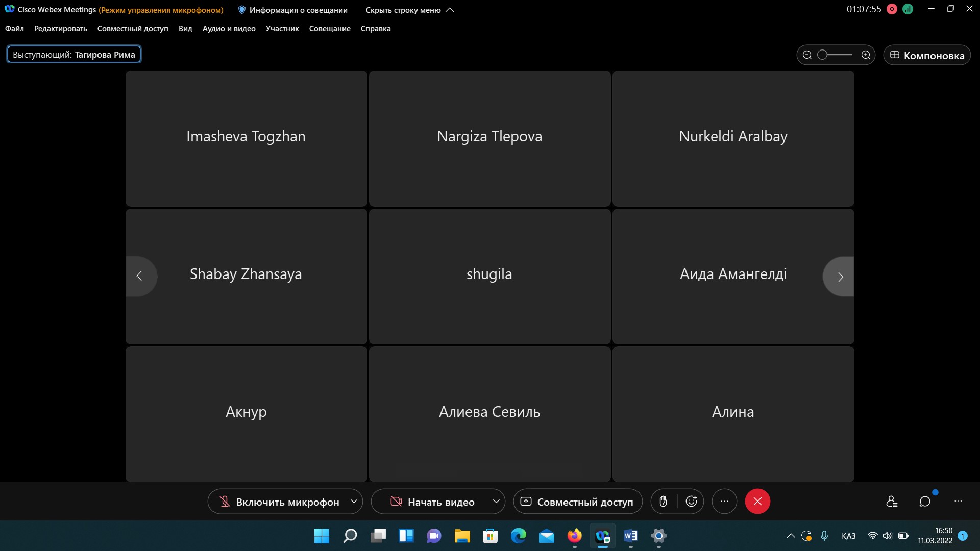Open the reactions smiley icon
The width and height of the screenshot is (980, 551).
[691, 502]
